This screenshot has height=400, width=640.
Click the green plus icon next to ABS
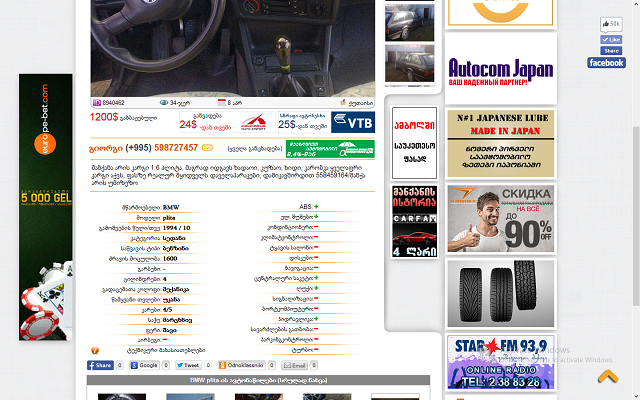coord(316,207)
